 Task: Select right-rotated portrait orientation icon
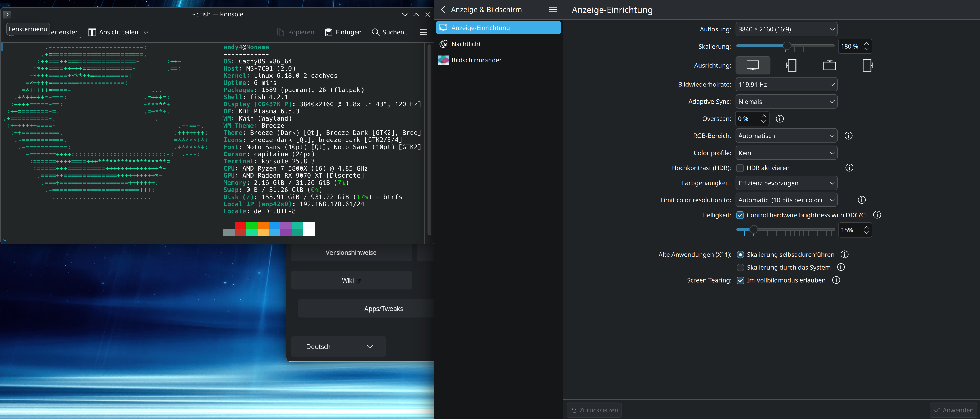point(867,66)
